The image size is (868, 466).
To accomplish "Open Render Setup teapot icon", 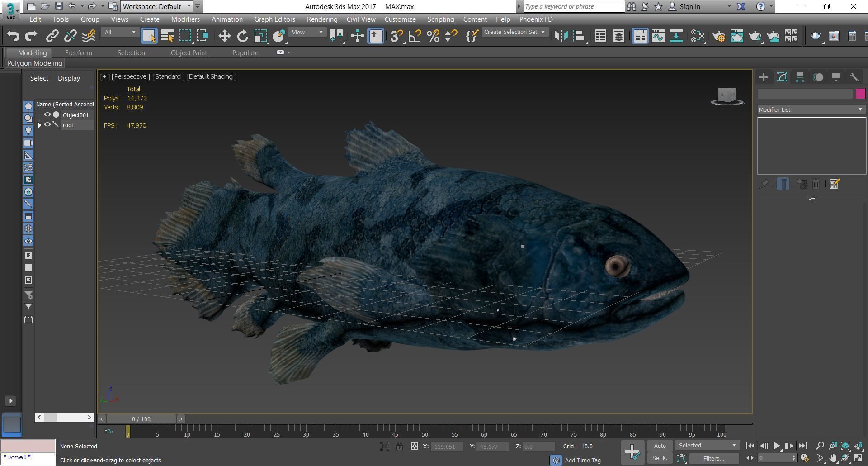I will click(719, 36).
